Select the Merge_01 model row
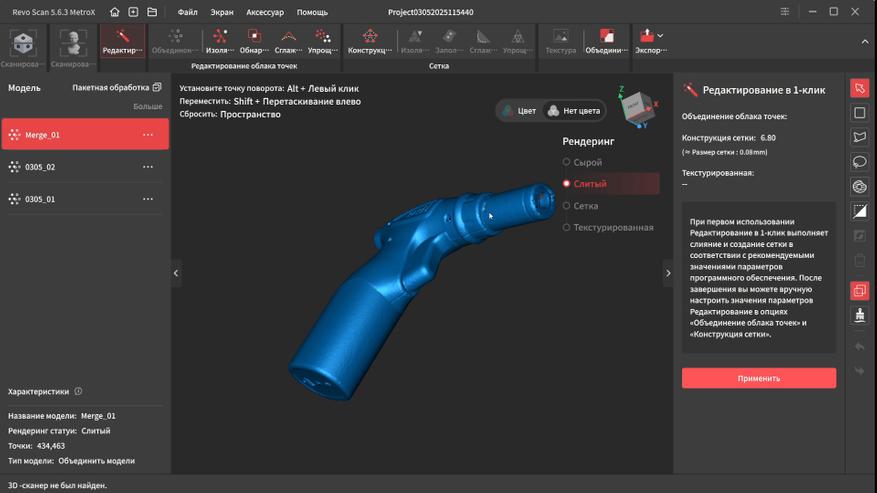The width and height of the screenshot is (877, 493). (85, 134)
